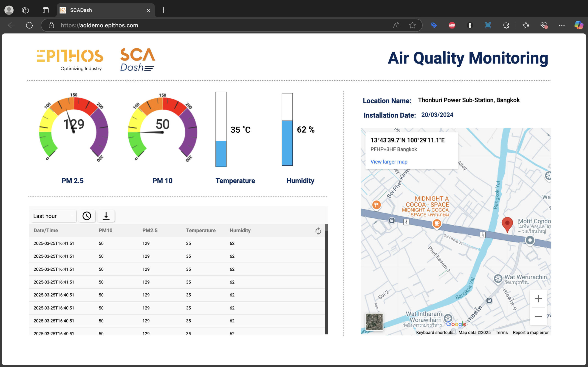Refresh table using circular arrows icon
Viewport: 588px width, 367px height.
318,231
